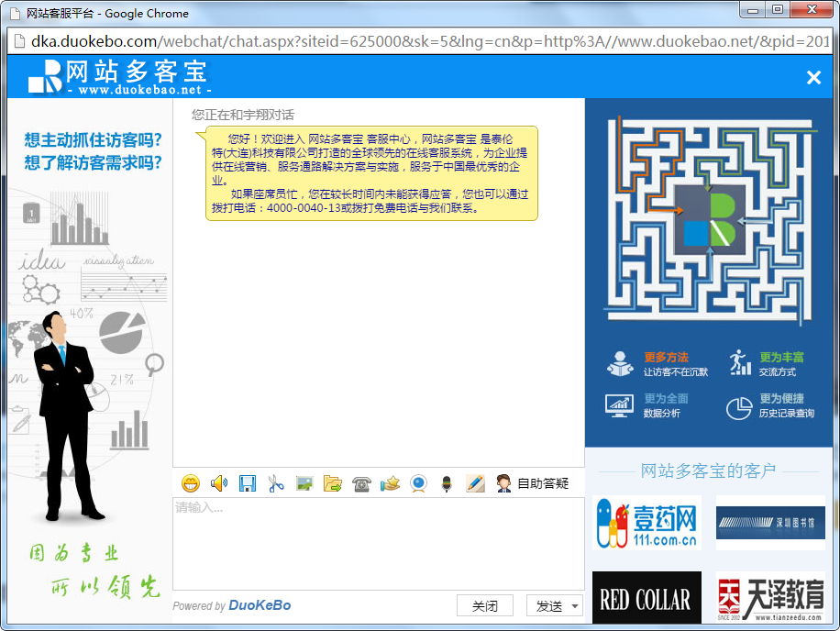
Task: Open the DuoKeBo powered-by link
Action: tap(260, 605)
